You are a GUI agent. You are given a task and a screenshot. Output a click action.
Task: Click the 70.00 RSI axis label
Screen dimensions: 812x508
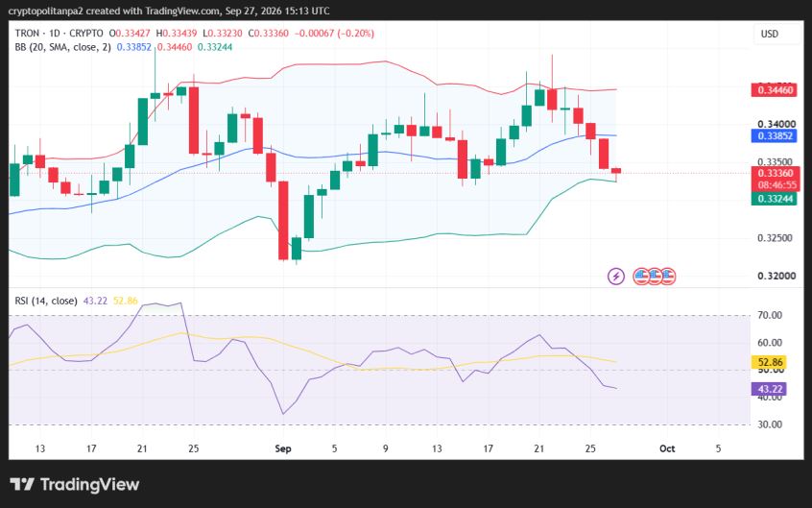tap(770, 315)
